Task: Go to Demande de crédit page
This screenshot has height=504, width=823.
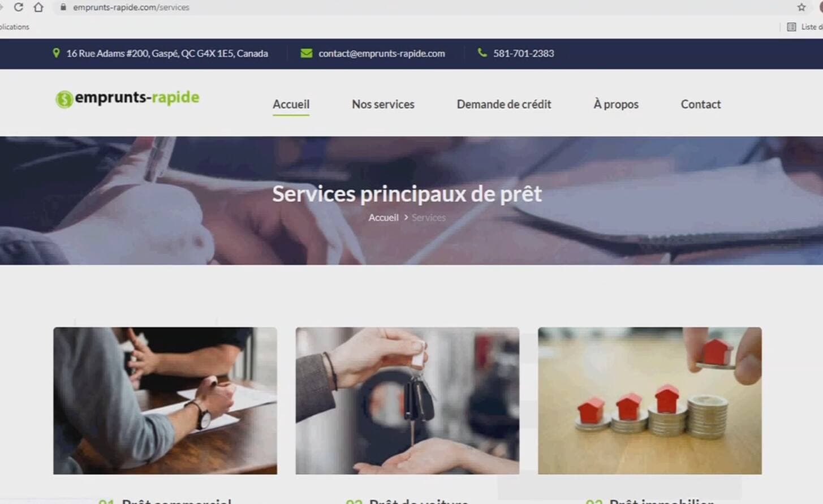Action: (x=503, y=104)
